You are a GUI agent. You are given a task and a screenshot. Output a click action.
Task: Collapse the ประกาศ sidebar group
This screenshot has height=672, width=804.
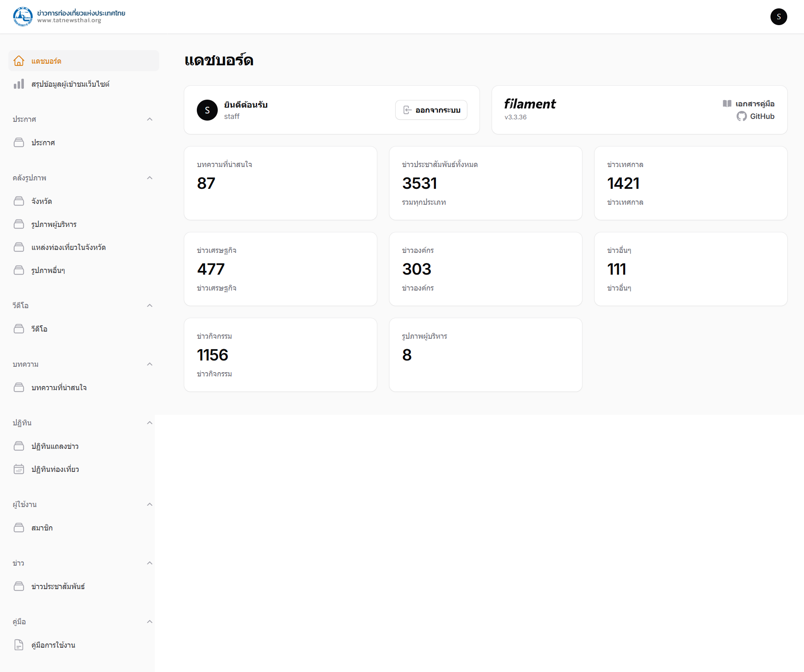pyautogui.click(x=149, y=119)
